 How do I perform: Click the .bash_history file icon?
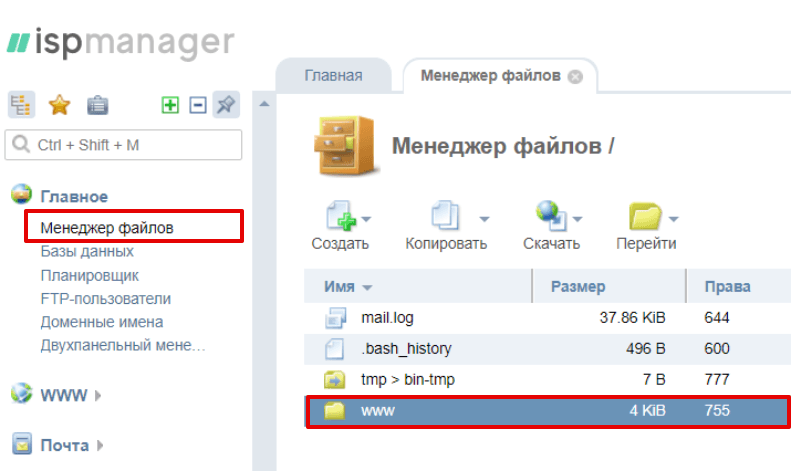[x=334, y=348]
